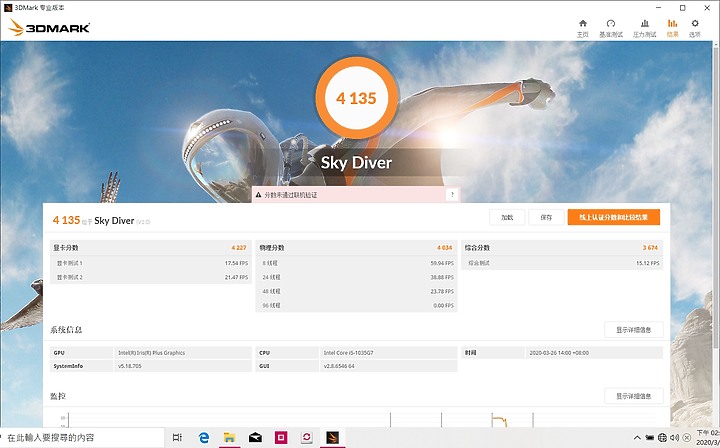Viewport: 720px width, 448px height.
Task: Click the question mark help button on the warning
Action: [x=452, y=195]
